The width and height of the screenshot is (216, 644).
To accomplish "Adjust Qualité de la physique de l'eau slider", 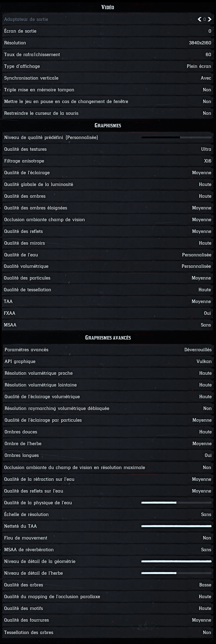I will pyautogui.click(x=176, y=503).
